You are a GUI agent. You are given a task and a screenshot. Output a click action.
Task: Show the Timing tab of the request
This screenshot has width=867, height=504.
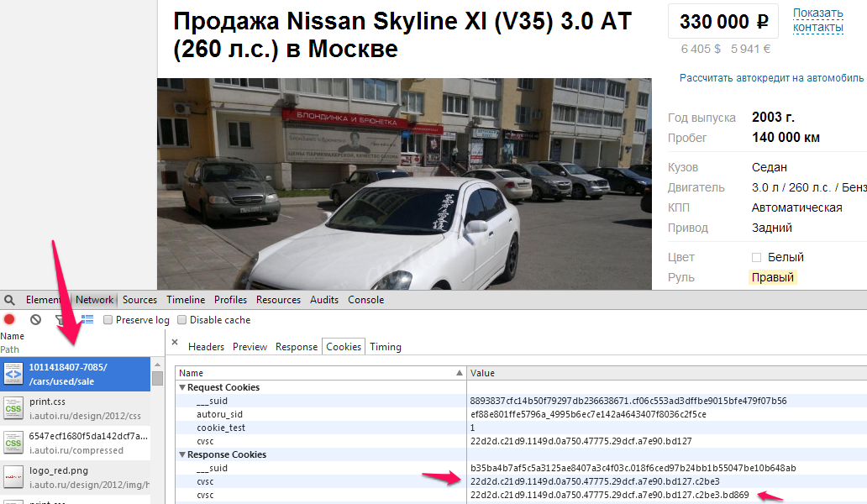coord(386,346)
